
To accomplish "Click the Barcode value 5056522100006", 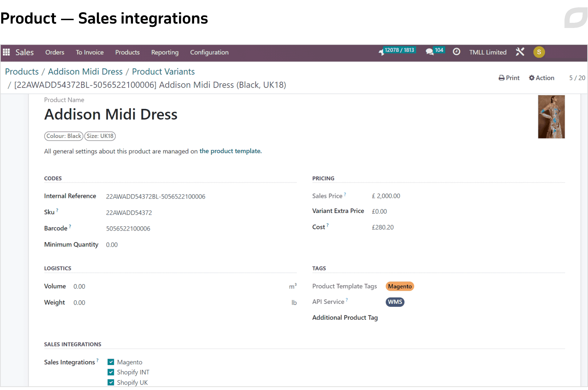I will point(128,228).
